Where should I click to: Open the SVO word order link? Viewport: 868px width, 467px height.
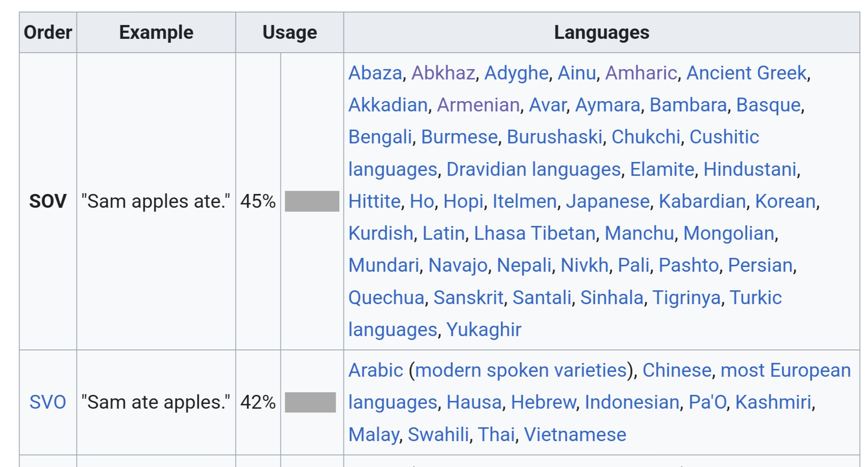pyautogui.click(x=48, y=402)
